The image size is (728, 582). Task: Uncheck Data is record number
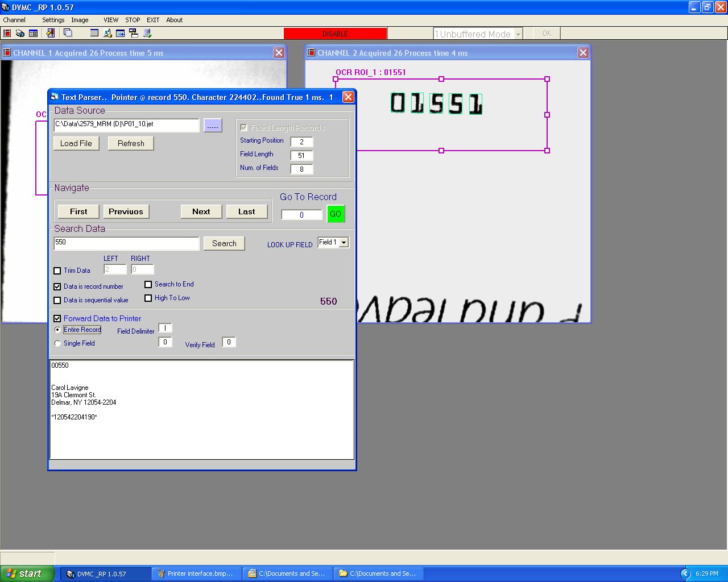tap(57, 287)
